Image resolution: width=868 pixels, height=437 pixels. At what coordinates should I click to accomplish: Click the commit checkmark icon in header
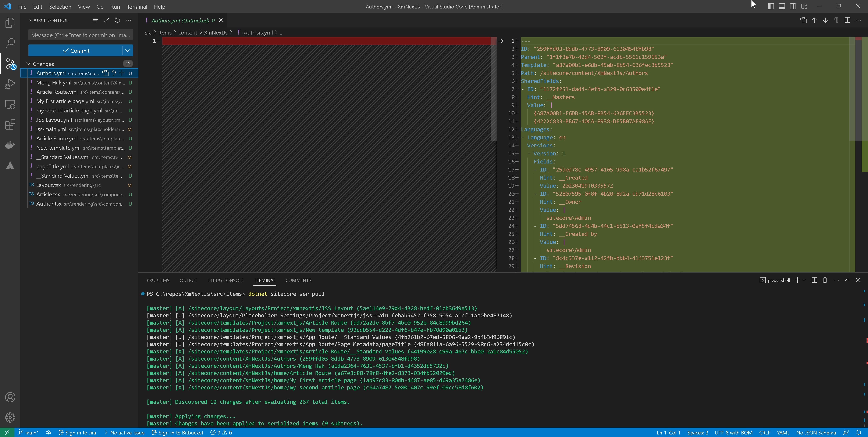tap(106, 20)
